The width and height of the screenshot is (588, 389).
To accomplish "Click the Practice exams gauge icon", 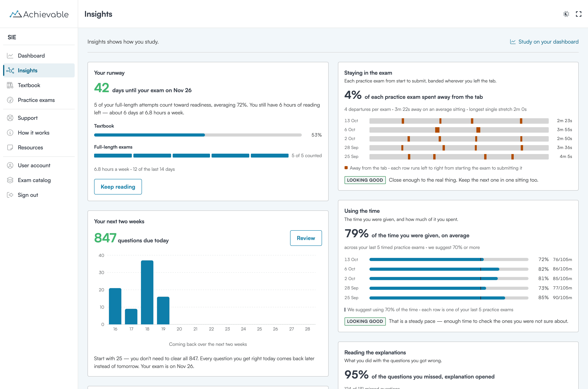I will point(10,100).
